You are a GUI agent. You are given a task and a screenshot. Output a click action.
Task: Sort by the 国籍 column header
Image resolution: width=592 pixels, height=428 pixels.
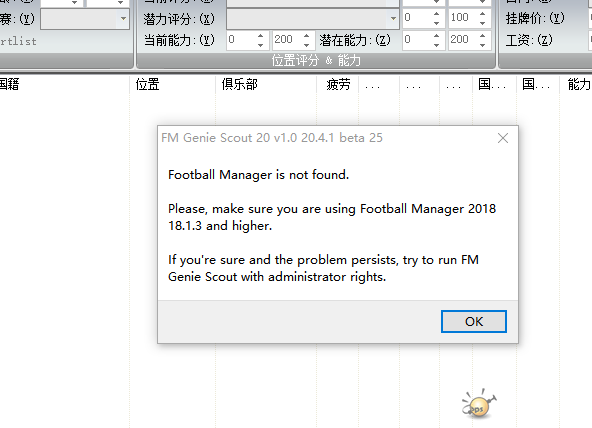(x=9, y=84)
